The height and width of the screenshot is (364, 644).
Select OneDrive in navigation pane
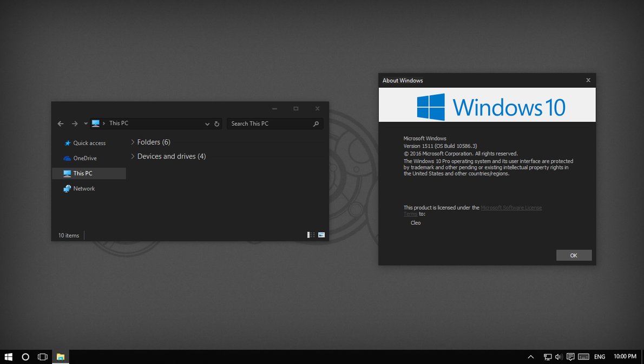(x=89, y=158)
